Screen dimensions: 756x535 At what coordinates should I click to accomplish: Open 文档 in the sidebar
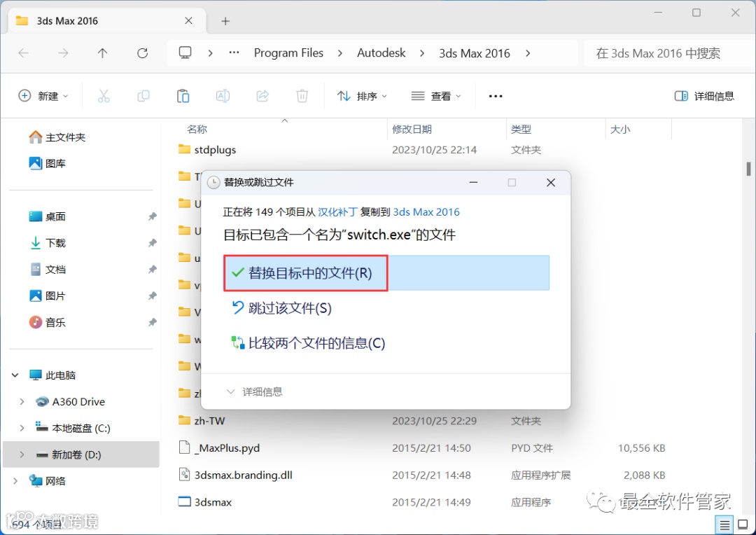point(48,269)
